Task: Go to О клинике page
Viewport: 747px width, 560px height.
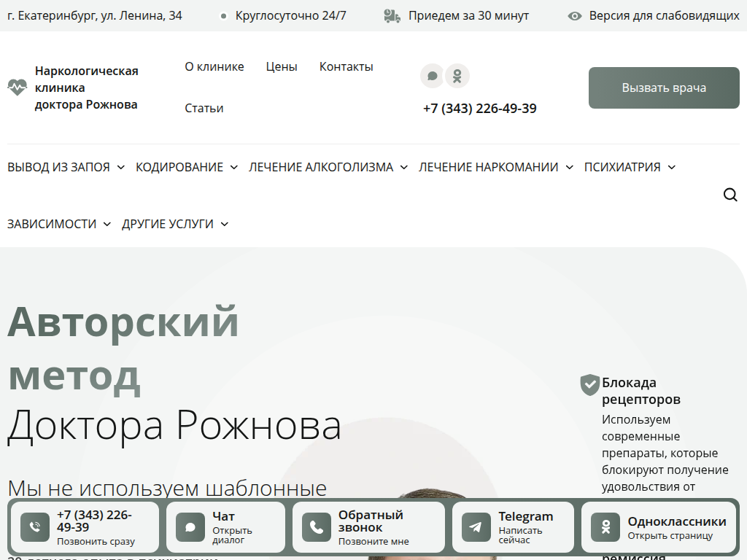Action: point(214,66)
